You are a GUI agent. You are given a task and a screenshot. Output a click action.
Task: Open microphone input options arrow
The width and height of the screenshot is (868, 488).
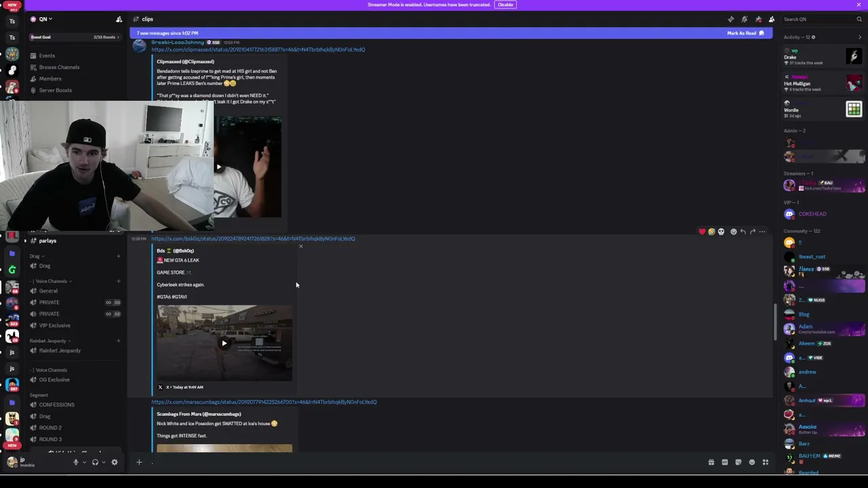[x=84, y=462]
